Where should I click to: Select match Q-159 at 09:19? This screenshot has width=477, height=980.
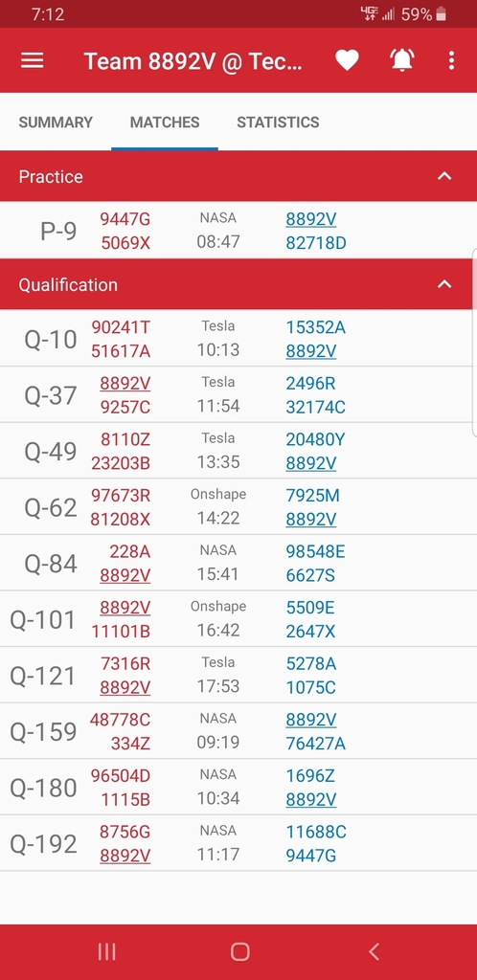(x=238, y=731)
